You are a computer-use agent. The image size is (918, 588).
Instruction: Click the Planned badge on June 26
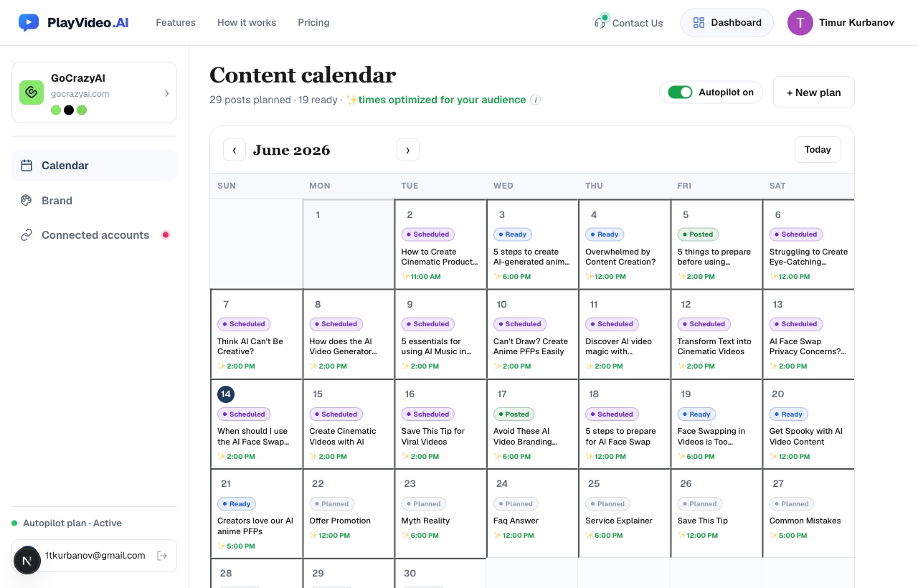pyautogui.click(x=699, y=504)
